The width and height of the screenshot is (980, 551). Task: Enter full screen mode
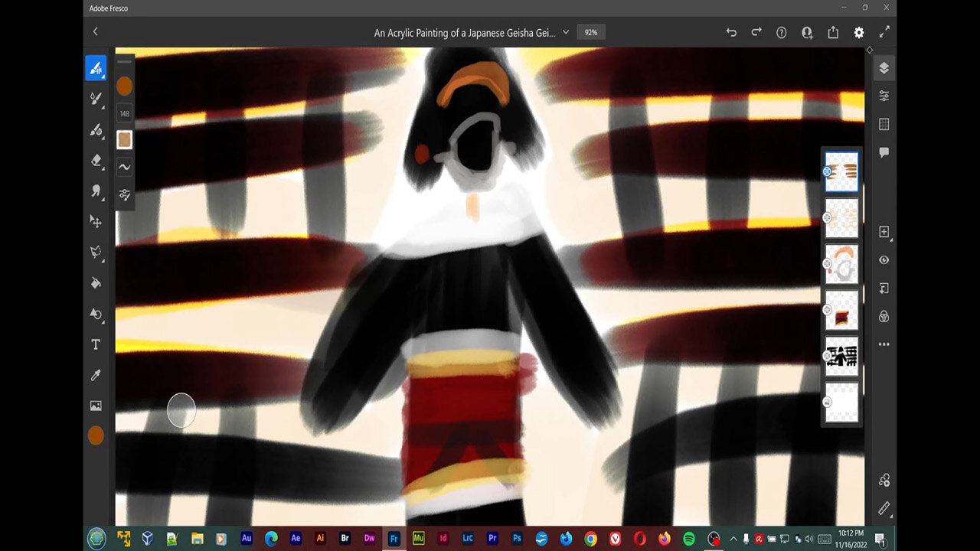[x=884, y=32]
